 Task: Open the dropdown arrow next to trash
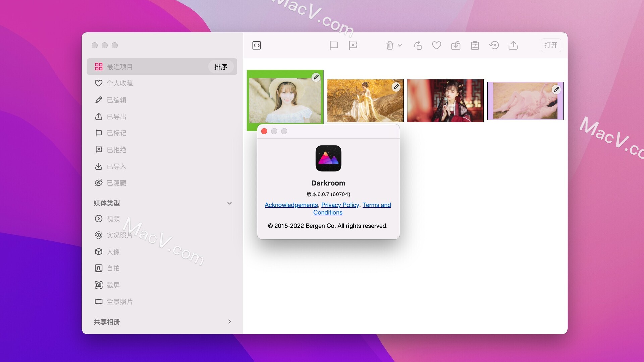pyautogui.click(x=400, y=45)
